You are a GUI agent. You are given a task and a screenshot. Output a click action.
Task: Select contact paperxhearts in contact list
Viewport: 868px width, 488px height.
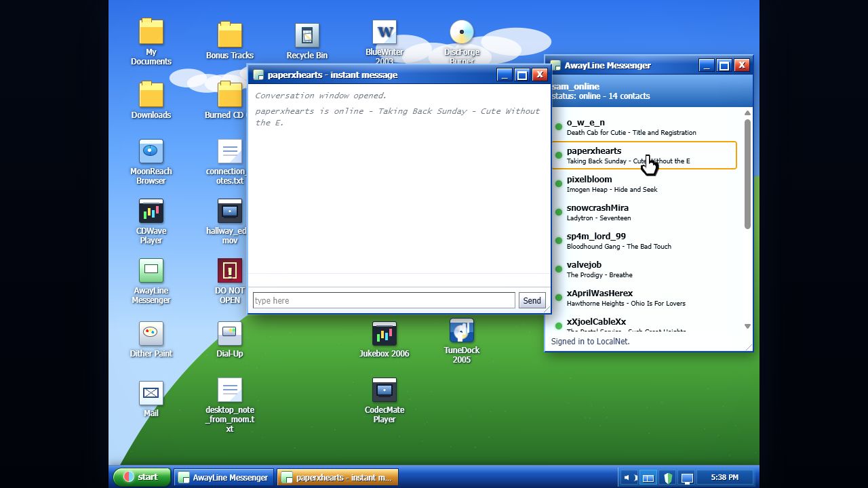[644, 155]
